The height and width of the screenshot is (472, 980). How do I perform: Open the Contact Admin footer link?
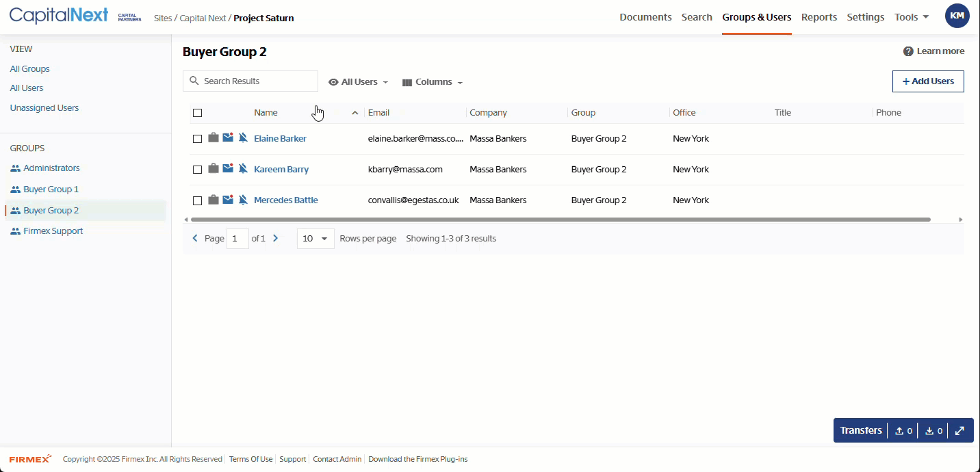point(337,459)
